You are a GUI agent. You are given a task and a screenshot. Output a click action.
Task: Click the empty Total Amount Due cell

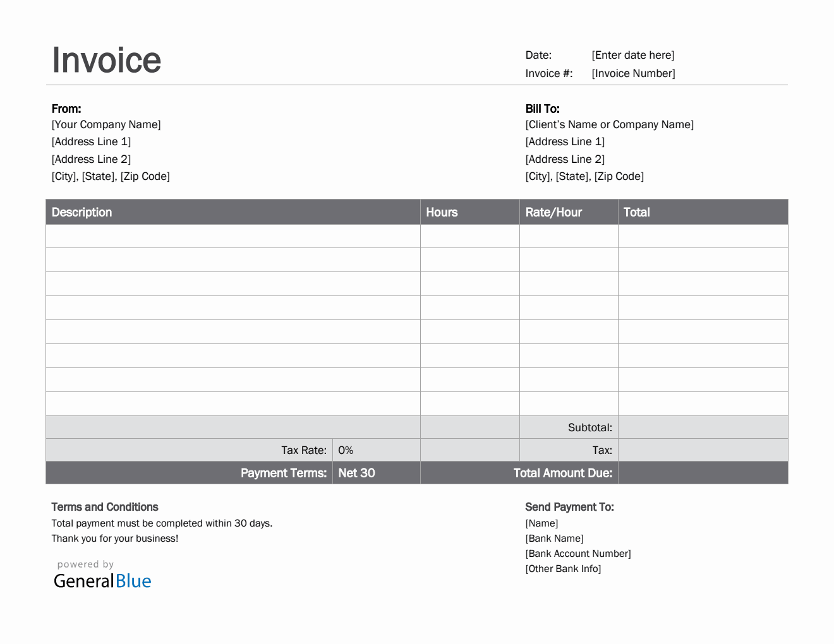click(x=703, y=473)
